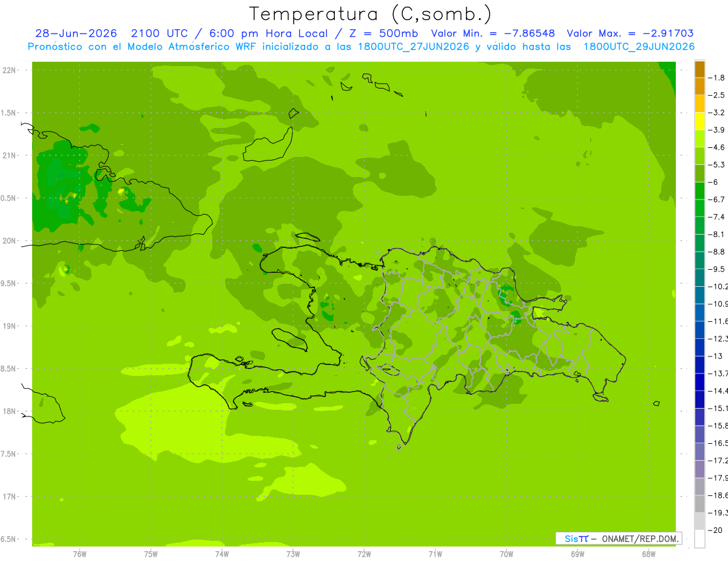This screenshot has width=728, height=562.
Task: Click the '-6.7' color bar value
Action: [716, 199]
